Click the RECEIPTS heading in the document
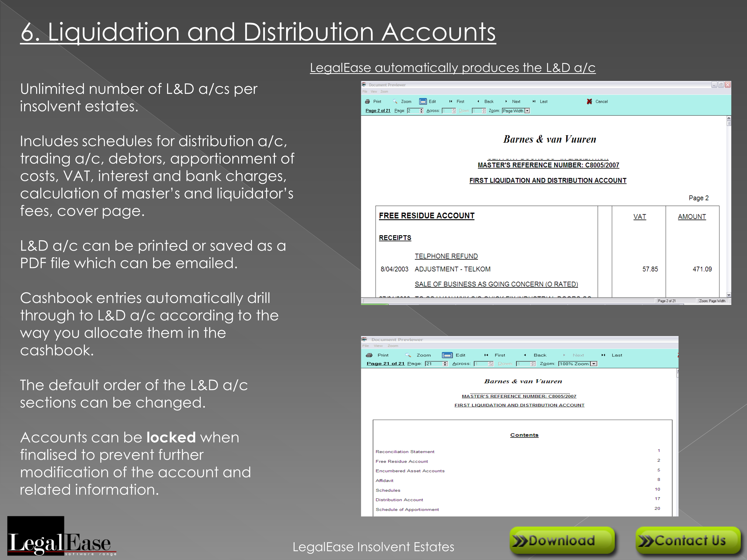Viewport: 747px width, 560px height. [x=395, y=238]
